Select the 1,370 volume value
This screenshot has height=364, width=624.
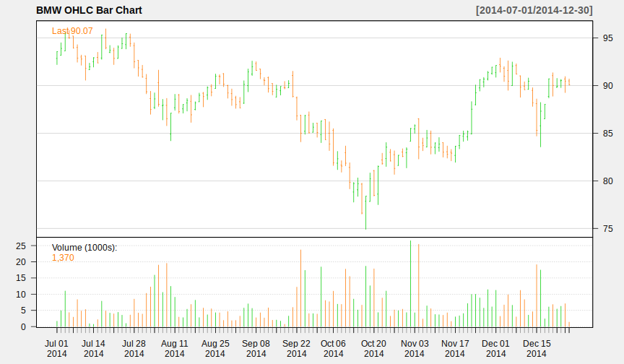tap(63, 258)
